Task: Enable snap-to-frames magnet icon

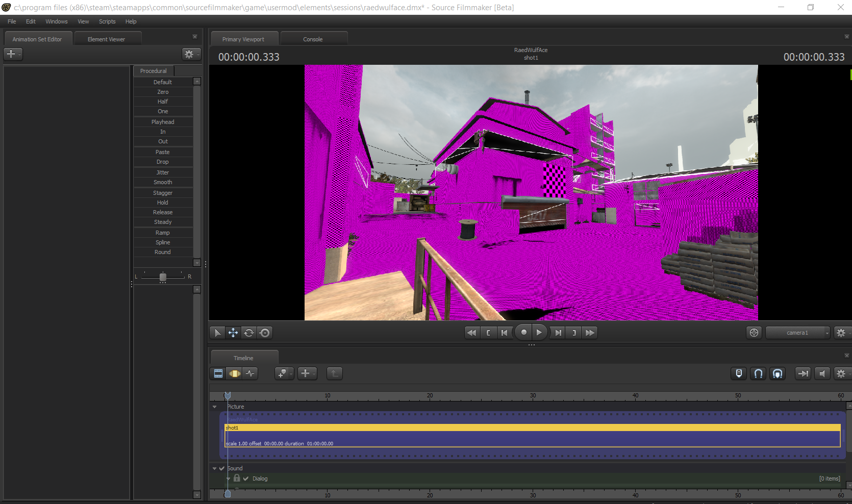Action: click(758, 373)
